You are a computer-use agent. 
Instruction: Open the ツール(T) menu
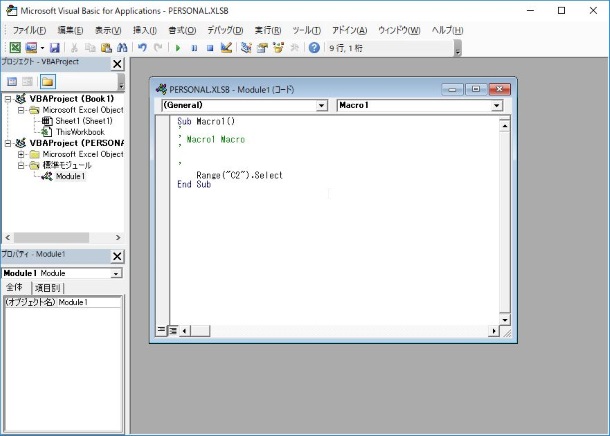coord(307,30)
